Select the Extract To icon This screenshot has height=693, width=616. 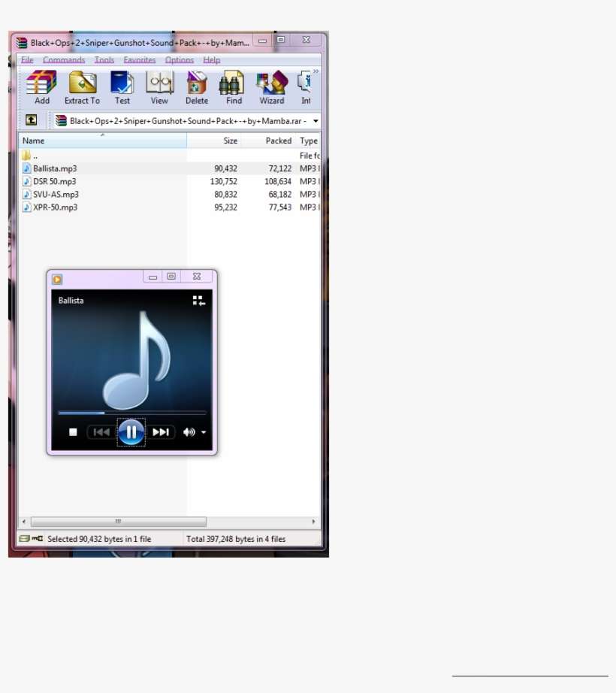coord(82,86)
